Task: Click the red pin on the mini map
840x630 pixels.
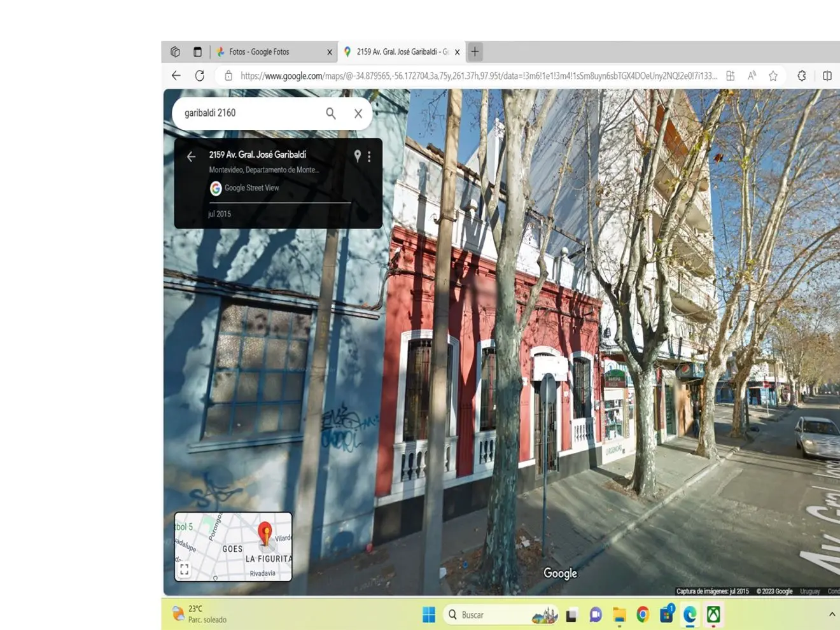Action: pos(265,533)
